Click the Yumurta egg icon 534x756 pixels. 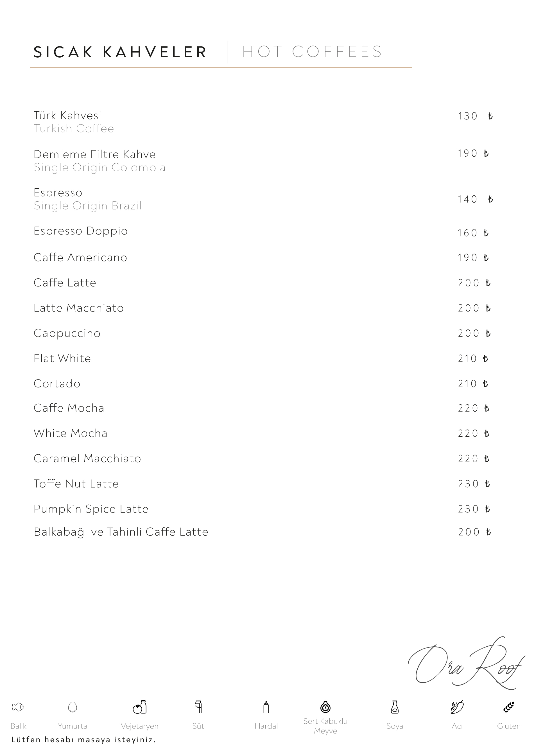[x=73, y=707]
